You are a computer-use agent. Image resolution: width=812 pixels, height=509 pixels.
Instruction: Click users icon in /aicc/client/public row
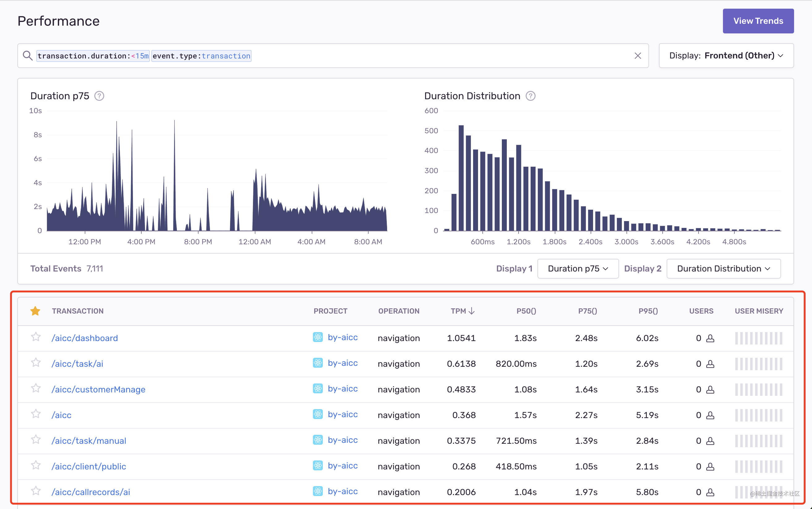pos(710,467)
